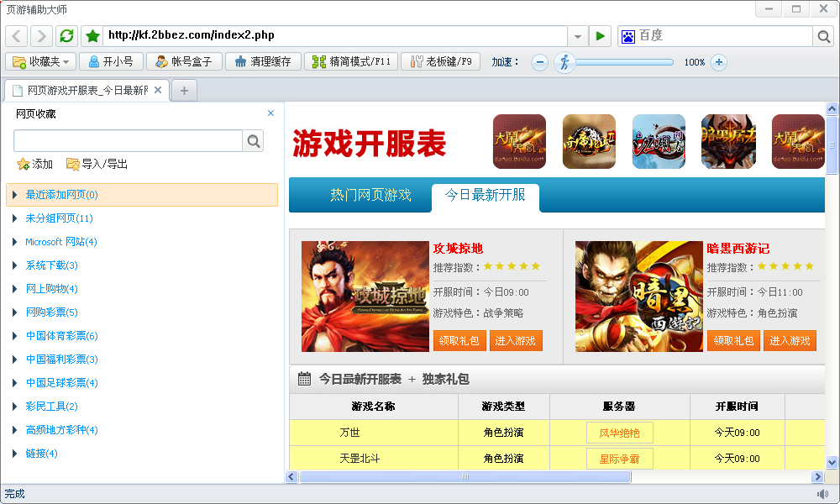Click 领取礼包 for 攻城掠地
The image size is (840, 504).
point(459,341)
